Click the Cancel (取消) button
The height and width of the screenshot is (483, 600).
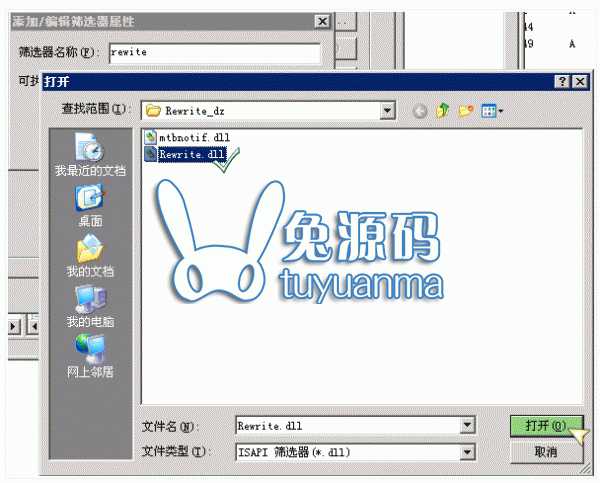(546, 452)
